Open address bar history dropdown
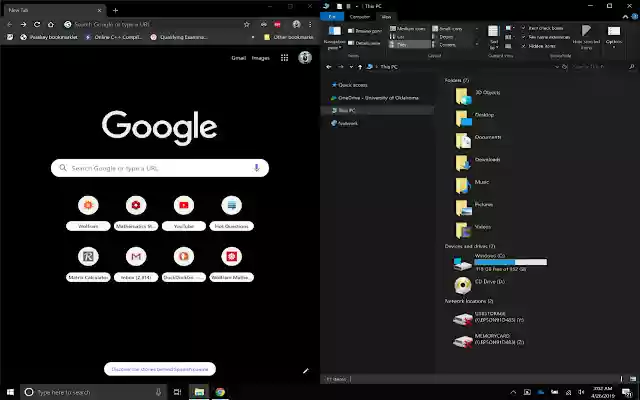The image size is (640, 400). 557,67
